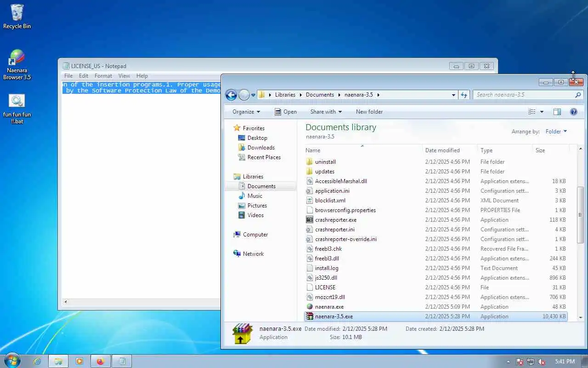Select the fun fun fun !!.bat desktop file
The width and height of the screenshot is (588, 368).
[x=17, y=109]
